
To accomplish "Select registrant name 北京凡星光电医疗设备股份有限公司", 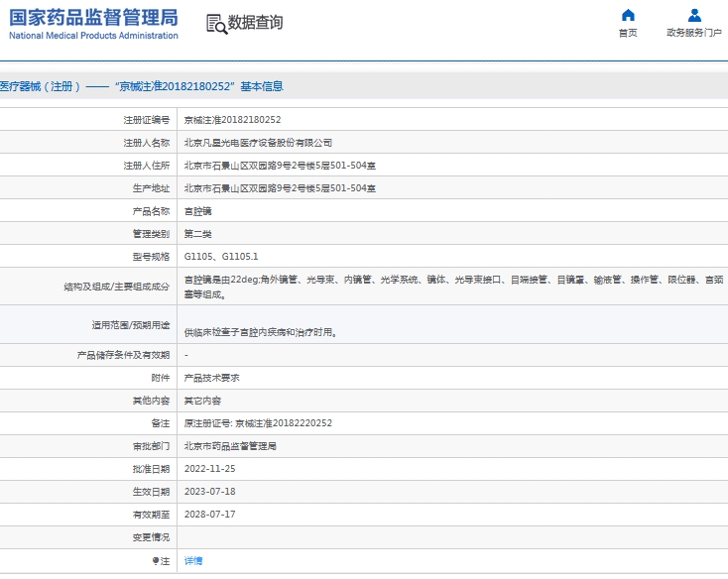I will [258, 143].
